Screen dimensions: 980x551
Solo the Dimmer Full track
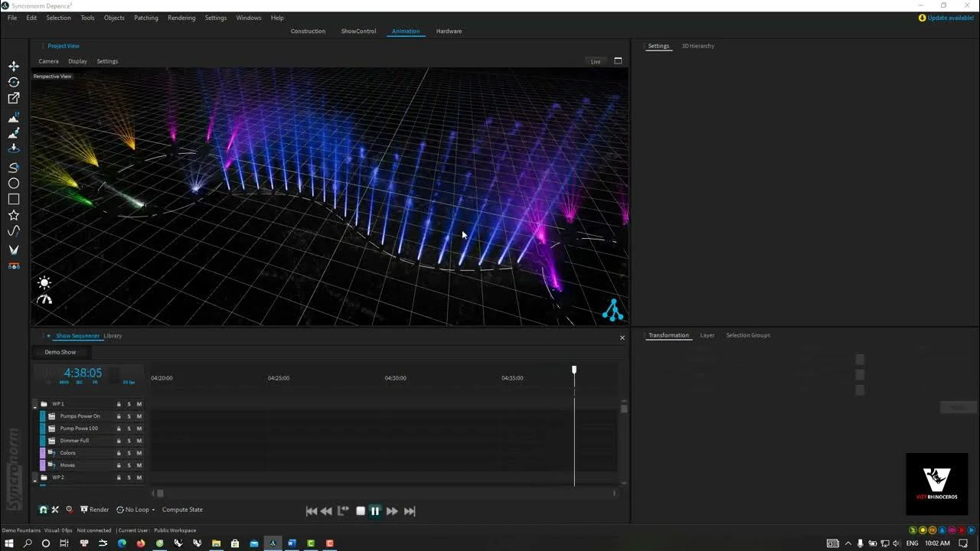pyautogui.click(x=129, y=440)
